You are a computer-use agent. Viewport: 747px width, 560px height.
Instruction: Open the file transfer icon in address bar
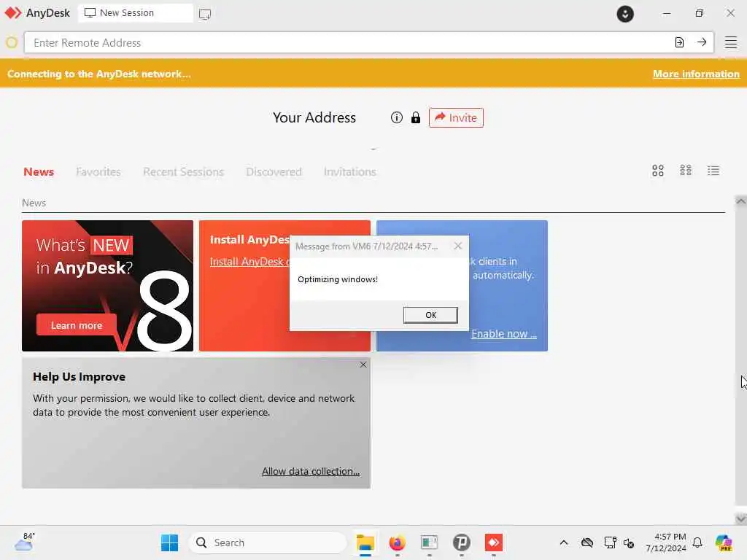pos(679,42)
